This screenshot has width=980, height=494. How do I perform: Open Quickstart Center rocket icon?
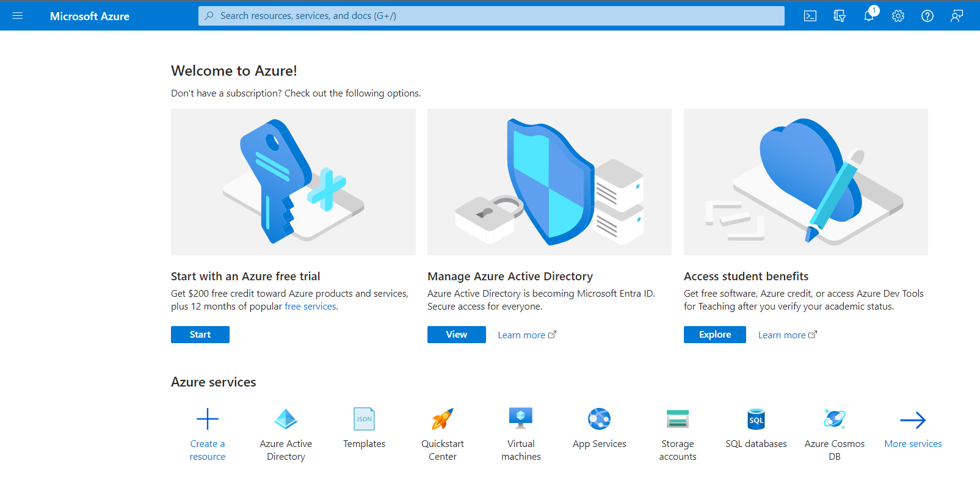point(443,419)
